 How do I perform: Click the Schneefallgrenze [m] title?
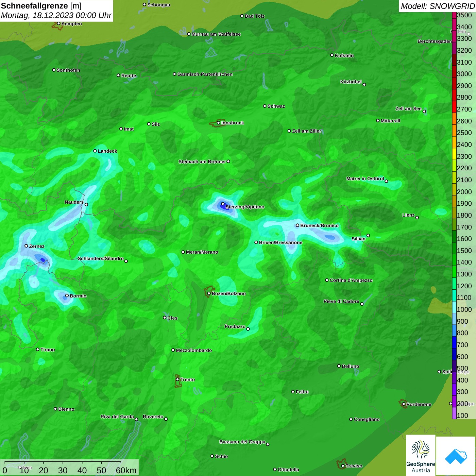coord(41,6)
